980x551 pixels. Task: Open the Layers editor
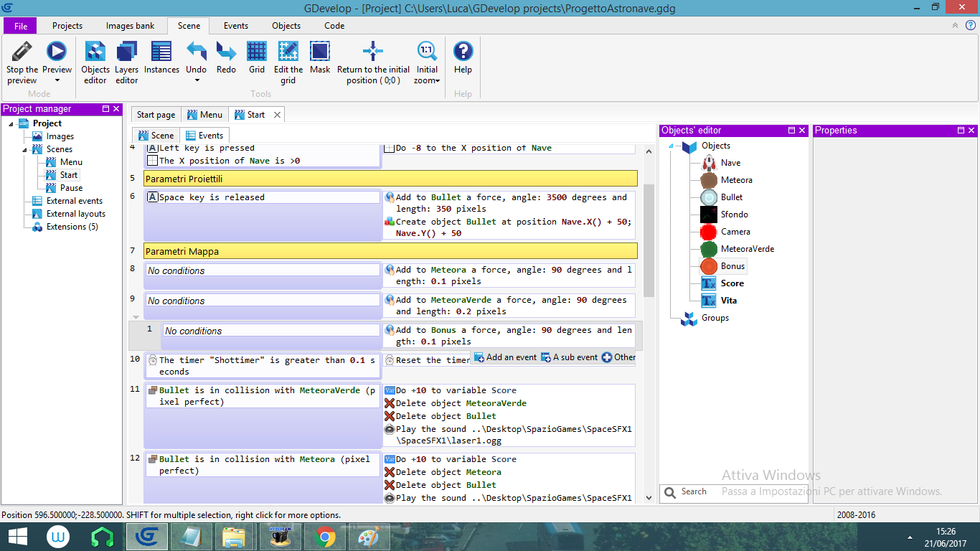click(x=127, y=63)
